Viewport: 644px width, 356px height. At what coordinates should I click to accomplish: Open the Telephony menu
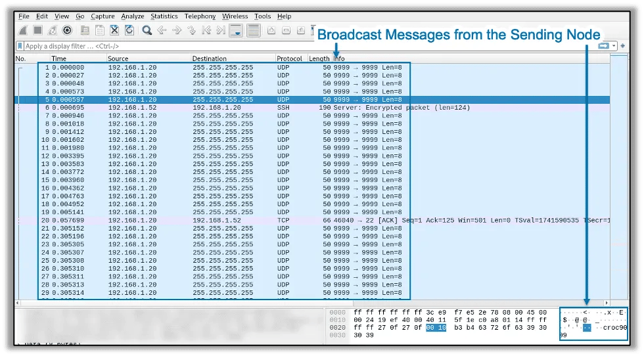point(200,16)
